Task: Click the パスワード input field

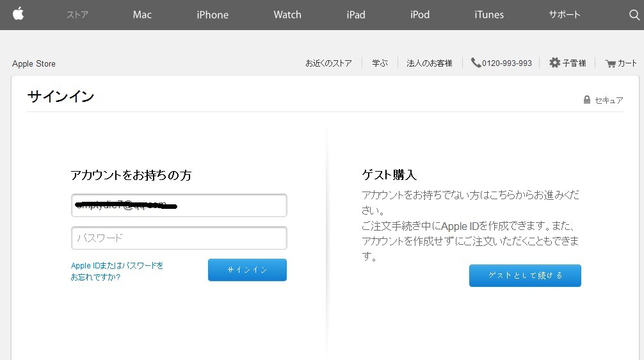Action: [179, 238]
